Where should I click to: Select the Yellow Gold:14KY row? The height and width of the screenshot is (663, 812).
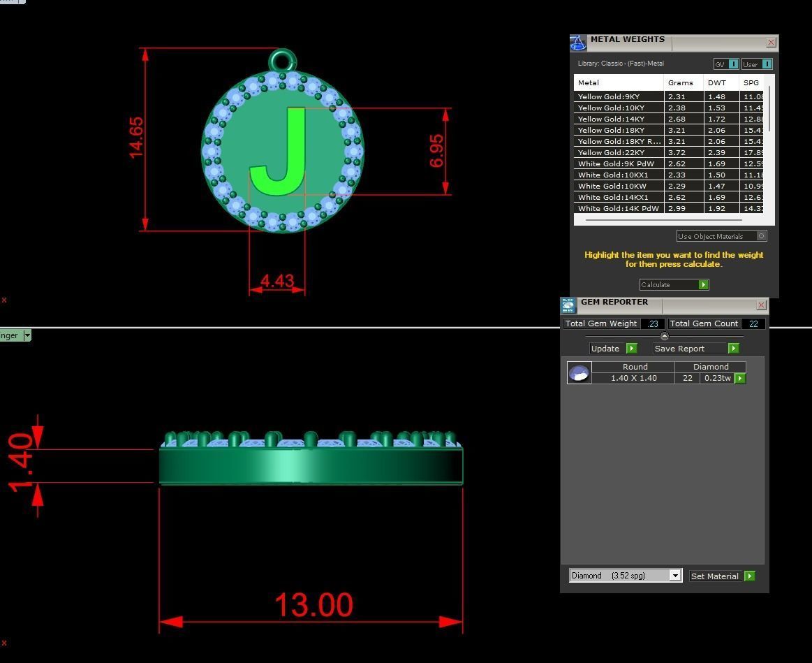(669, 119)
